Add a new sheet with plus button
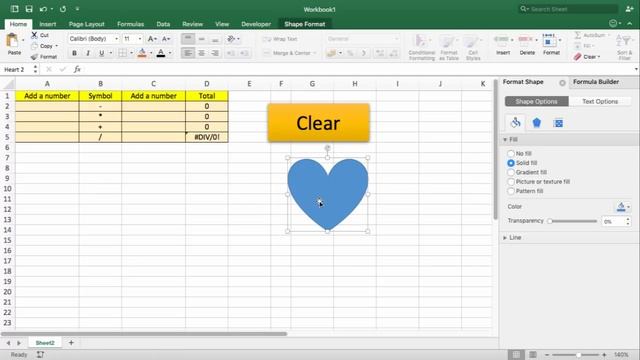 (71, 343)
